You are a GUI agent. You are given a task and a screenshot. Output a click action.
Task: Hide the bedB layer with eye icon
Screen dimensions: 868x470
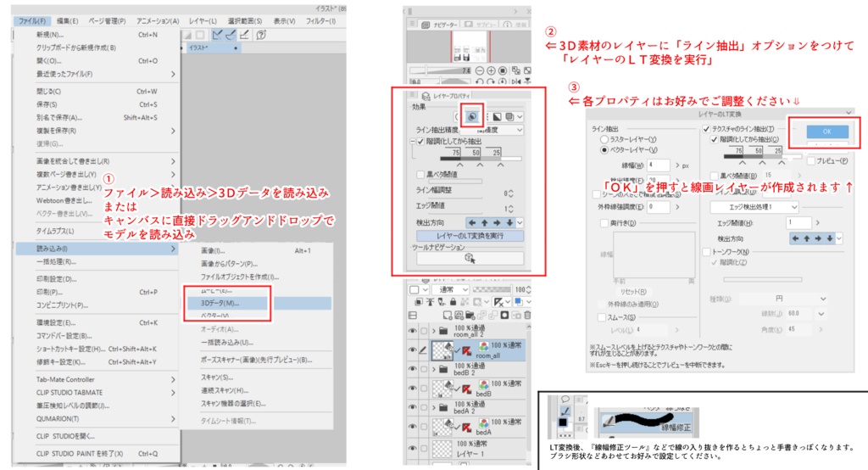pyautogui.click(x=413, y=389)
